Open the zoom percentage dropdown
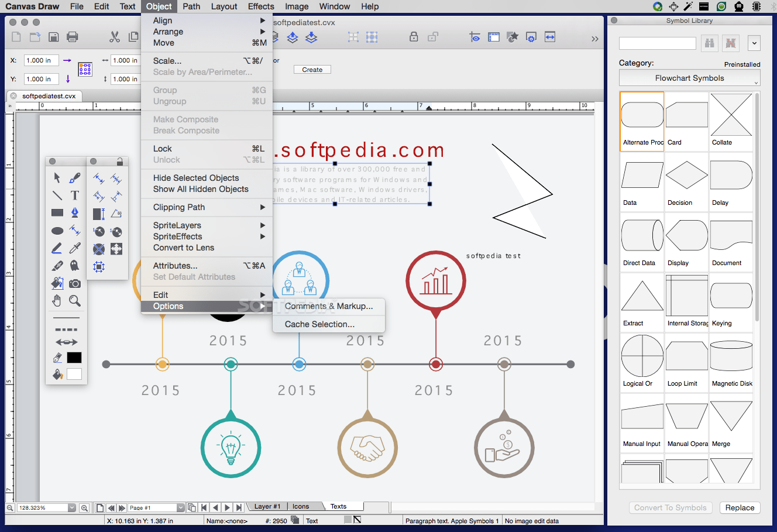777x532 pixels. [72, 508]
